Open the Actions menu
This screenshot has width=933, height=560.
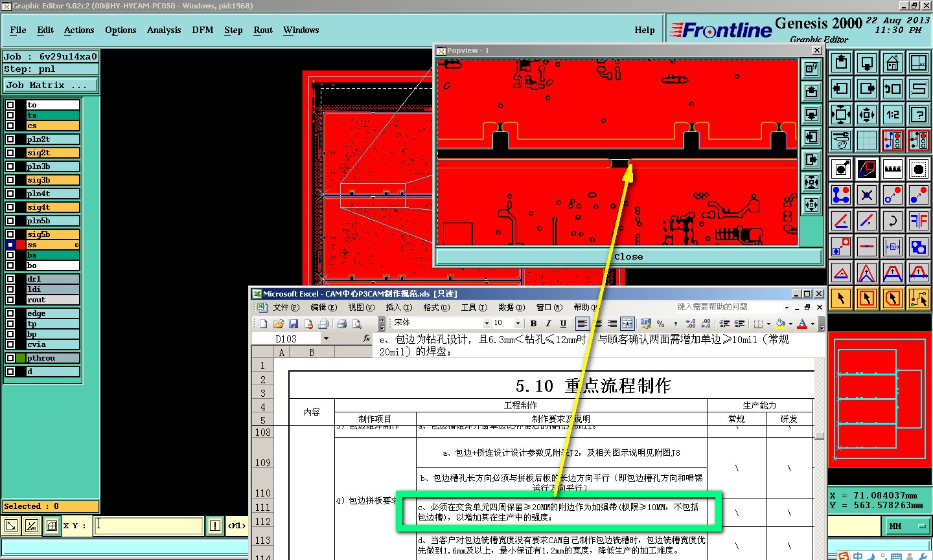[x=79, y=30]
